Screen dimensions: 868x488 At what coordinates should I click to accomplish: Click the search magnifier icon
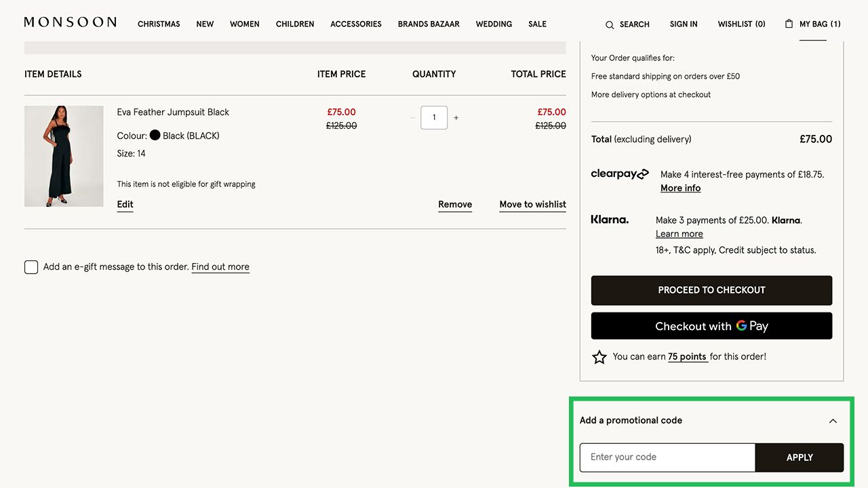[610, 25]
